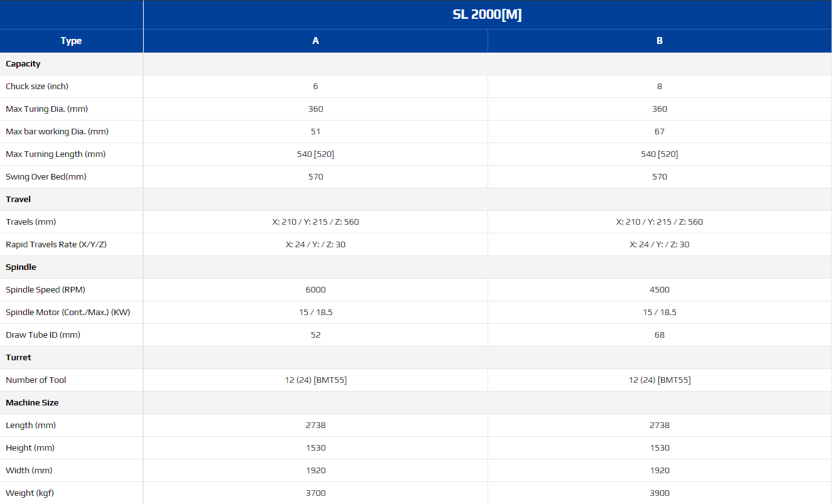The width and height of the screenshot is (833, 504).
Task: Click Max Turing Dia. 360 for type A
Action: click(315, 109)
